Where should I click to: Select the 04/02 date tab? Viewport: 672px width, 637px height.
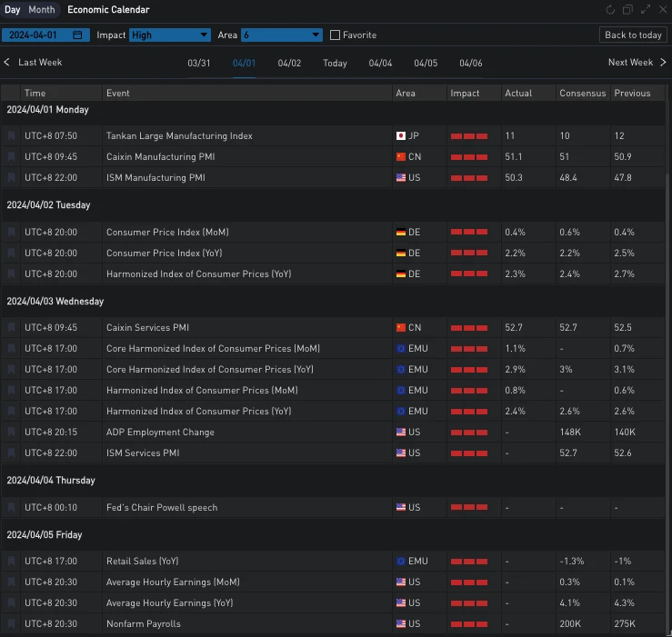[x=289, y=64]
